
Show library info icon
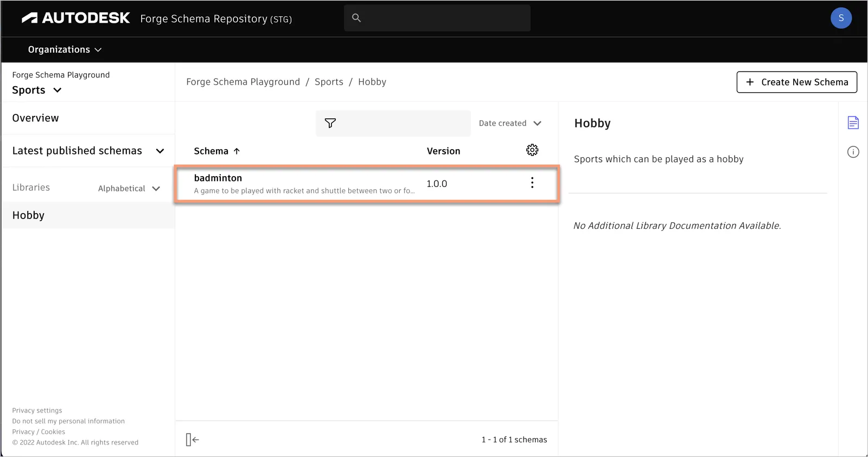[853, 152]
